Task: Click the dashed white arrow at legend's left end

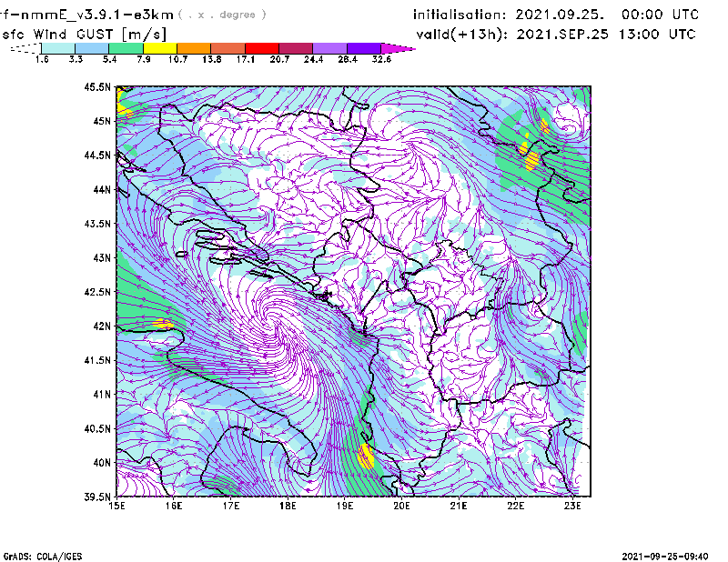Action: pyautogui.click(x=24, y=47)
